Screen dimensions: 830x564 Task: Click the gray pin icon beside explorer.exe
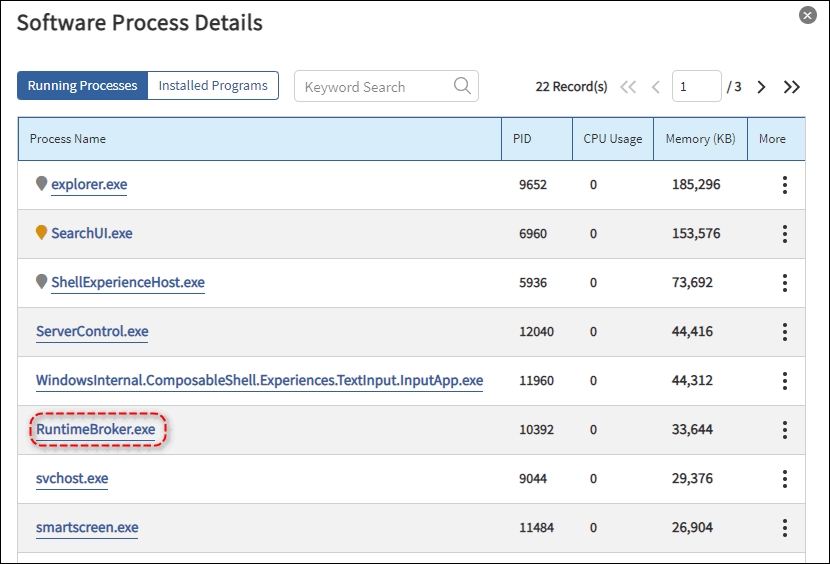click(x=41, y=184)
